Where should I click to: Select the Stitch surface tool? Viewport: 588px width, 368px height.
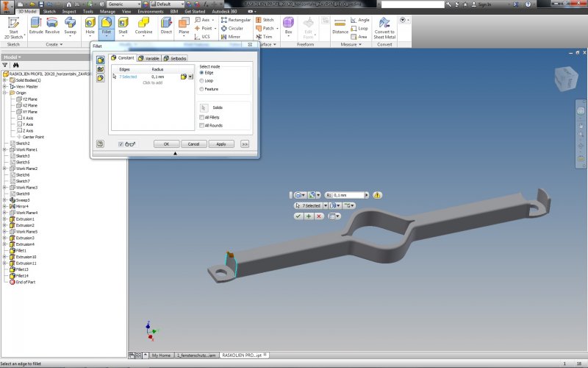(265, 20)
